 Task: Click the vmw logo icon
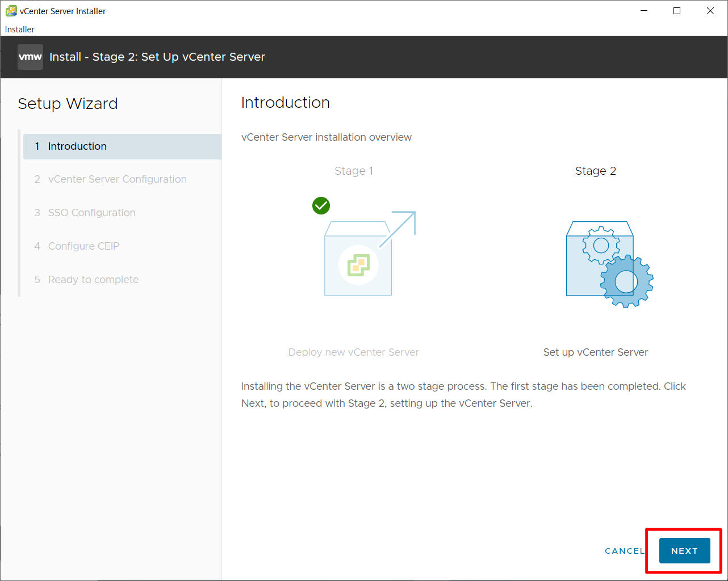coord(30,57)
